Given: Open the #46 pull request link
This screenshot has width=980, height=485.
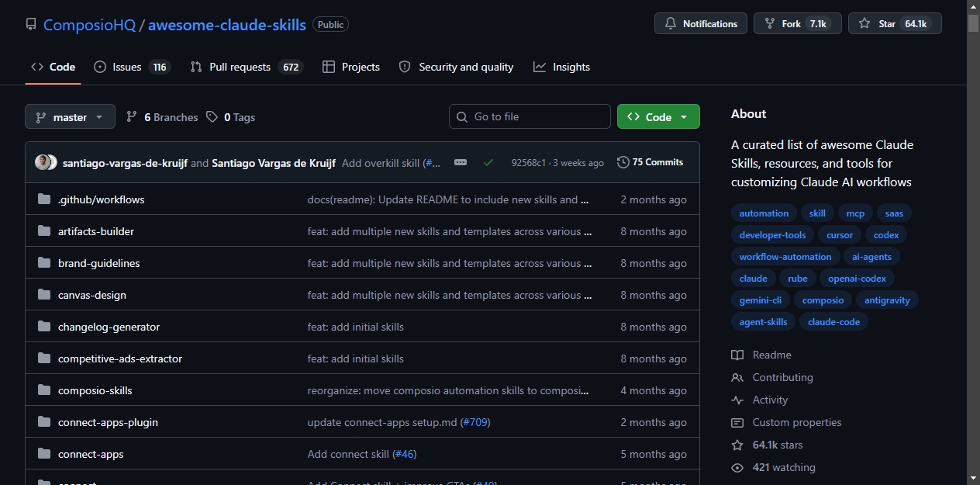Looking at the screenshot, I should click(405, 454).
